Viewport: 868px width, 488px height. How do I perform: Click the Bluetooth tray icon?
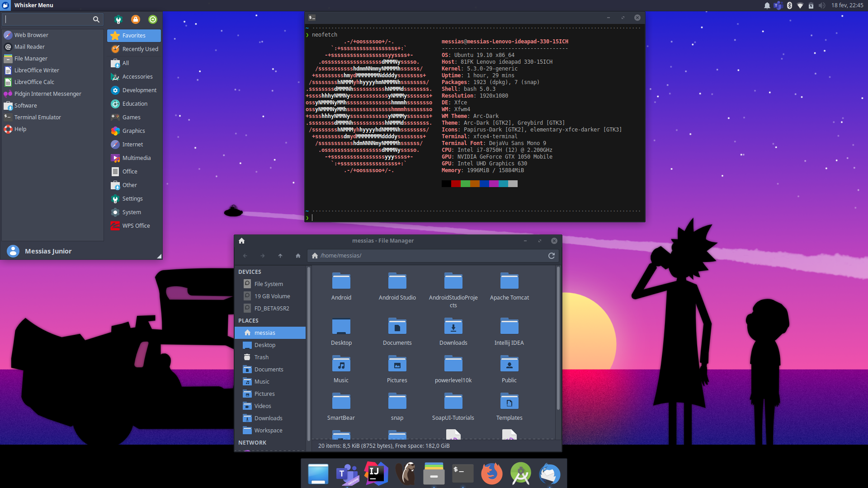point(789,5)
